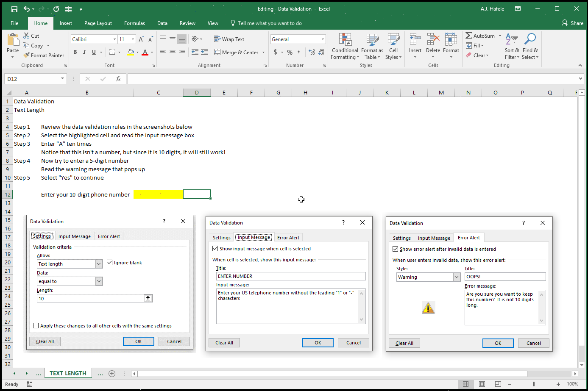Toggle Show input message when cell is selected
588x391 pixels.
(215, 249)
